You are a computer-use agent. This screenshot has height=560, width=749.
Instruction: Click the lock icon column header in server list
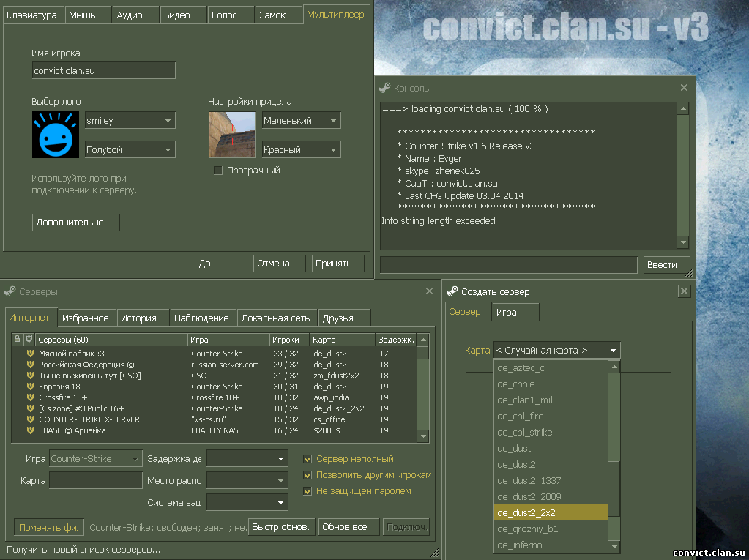pos(17,339)
